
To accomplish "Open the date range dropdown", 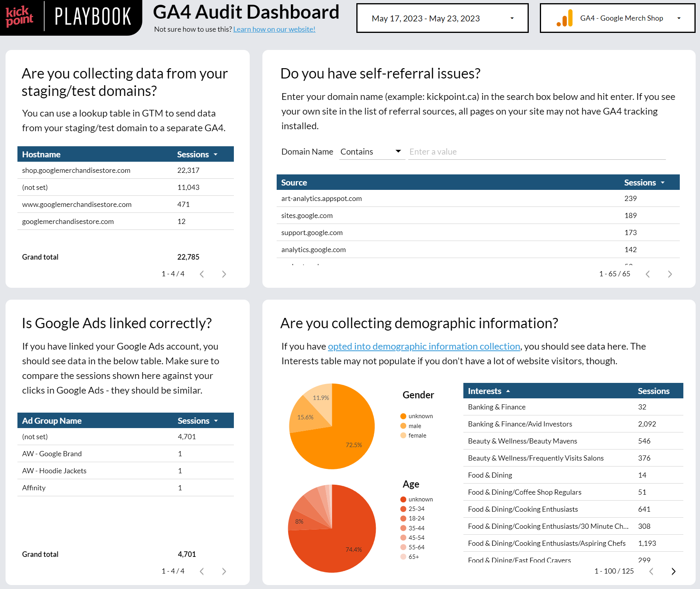I will [442, 18].
